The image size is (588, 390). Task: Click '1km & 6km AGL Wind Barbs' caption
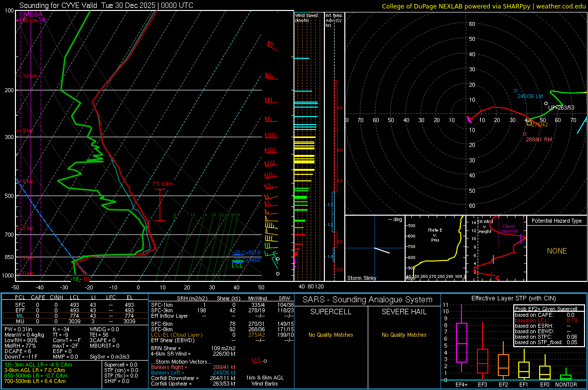pyautogui.click(x=265, y=381)
